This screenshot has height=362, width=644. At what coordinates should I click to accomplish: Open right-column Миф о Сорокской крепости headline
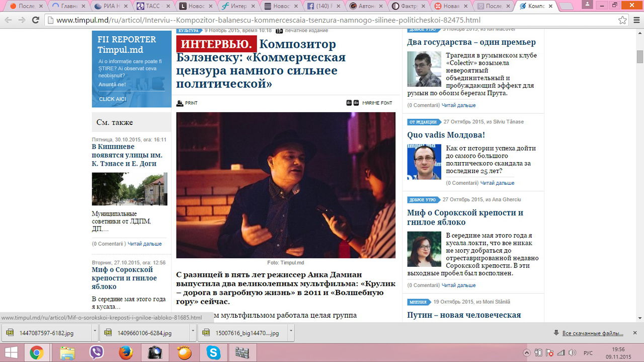[x=465, y=218]
